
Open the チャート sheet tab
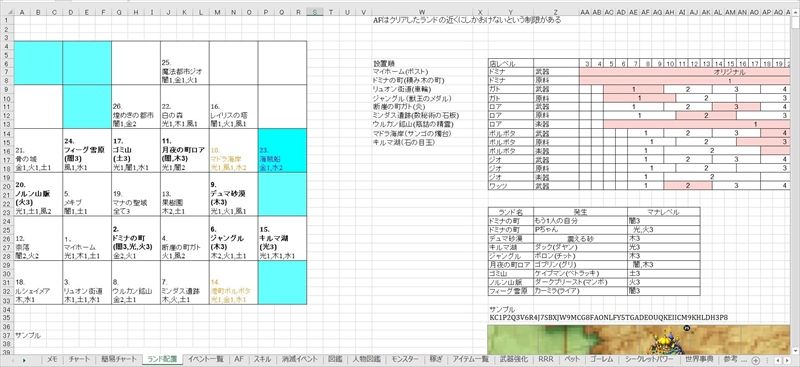coord(79,359)
